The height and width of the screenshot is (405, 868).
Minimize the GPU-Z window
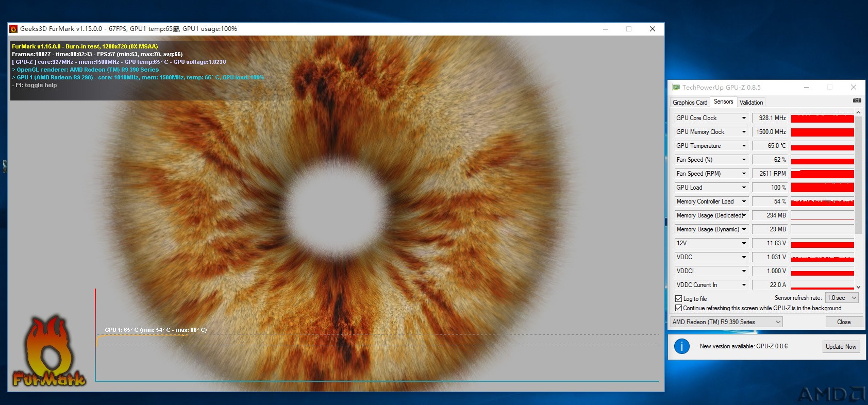click(x=806, y=87)
